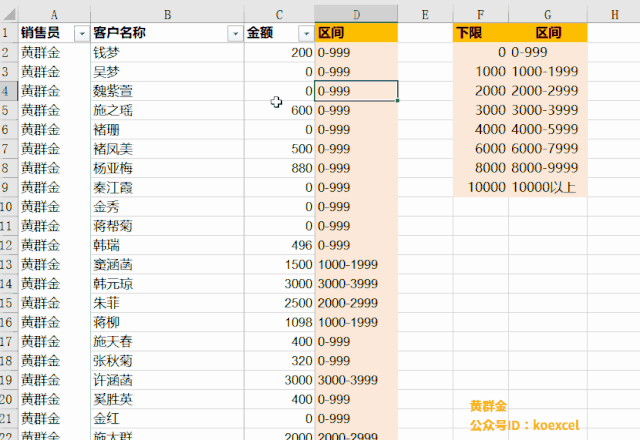
Task: Select column F header
Action: click(x=481, y=15)
